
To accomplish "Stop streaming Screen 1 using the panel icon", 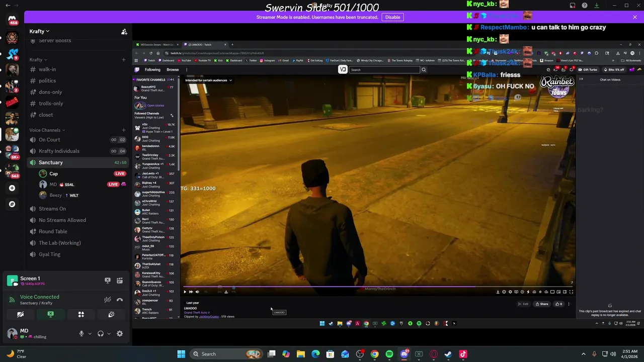I will pos(107,281).
